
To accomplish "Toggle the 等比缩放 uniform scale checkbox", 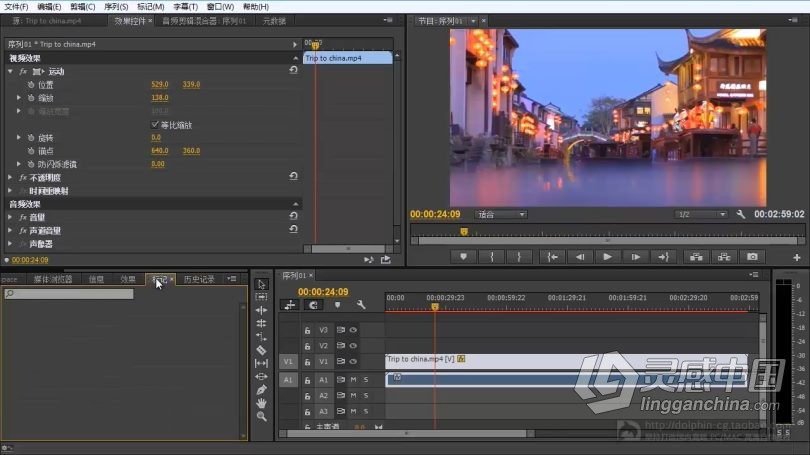I will [154, 124].
